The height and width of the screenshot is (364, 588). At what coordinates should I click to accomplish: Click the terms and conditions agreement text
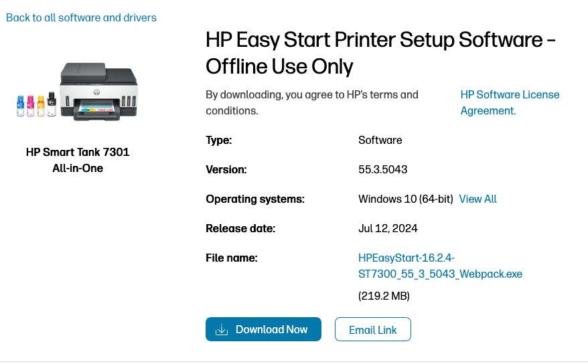tap(311, 102)
